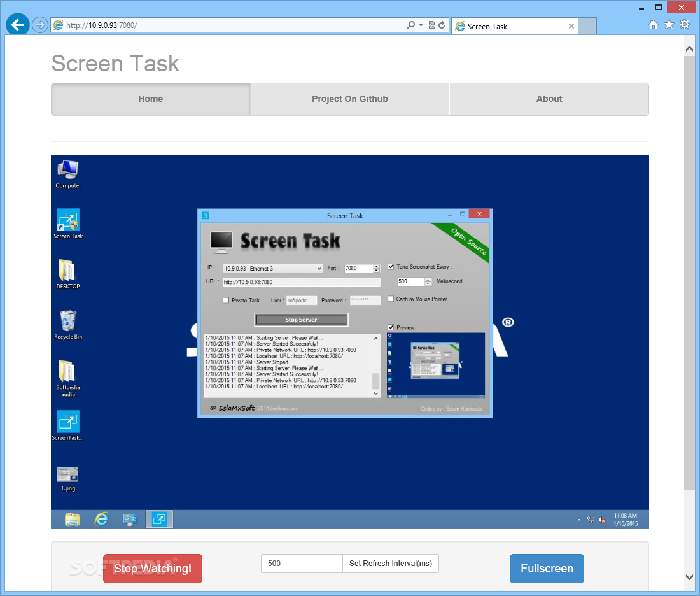Click the Open Source green ribbon
This screenshot has width=700, height=596.
[466, 241]
